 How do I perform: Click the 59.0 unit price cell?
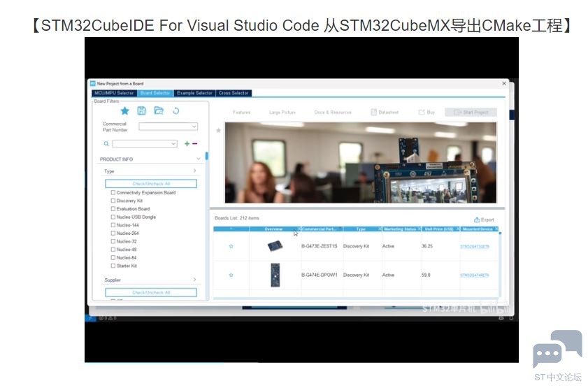click(426, 275)
